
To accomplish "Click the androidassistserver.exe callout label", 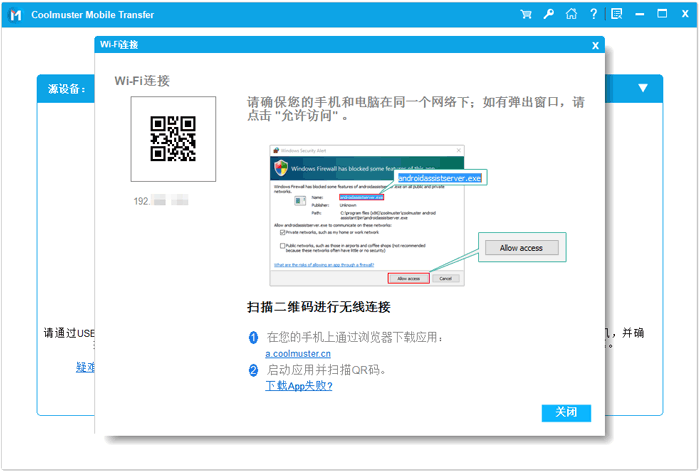I will tap(440, 178).
